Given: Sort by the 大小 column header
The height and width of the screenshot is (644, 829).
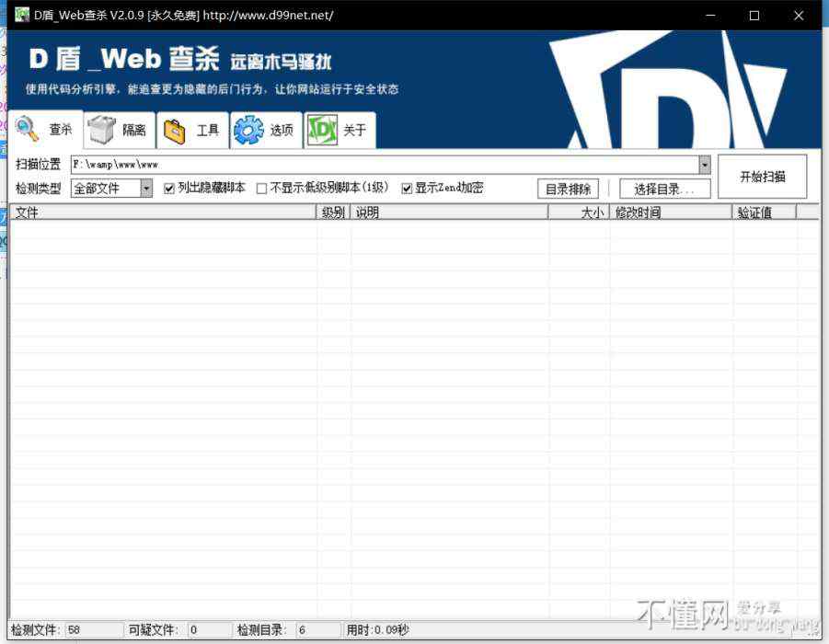Looking at the screenshot, I should point(580,213).
